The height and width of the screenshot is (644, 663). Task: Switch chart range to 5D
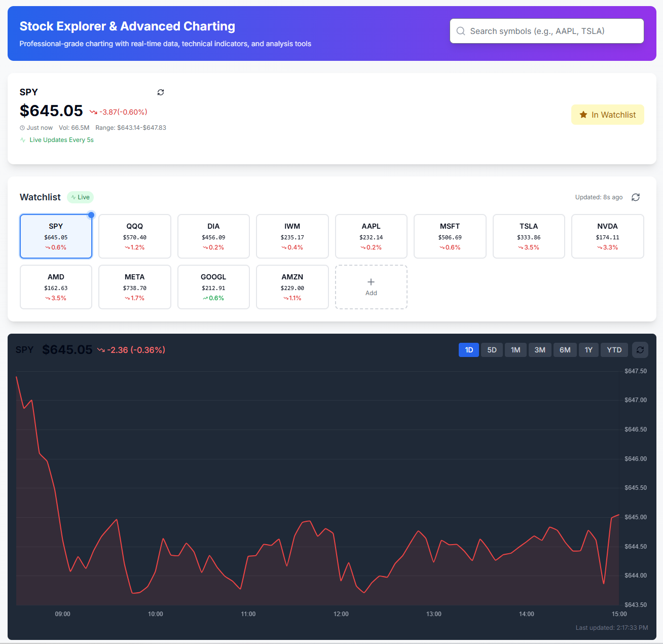click(492, 350)
